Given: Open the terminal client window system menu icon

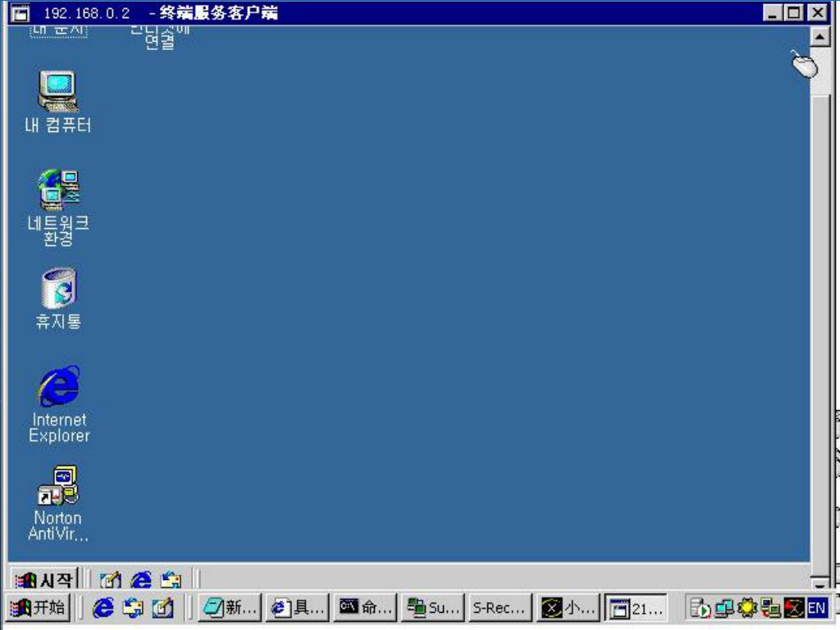Looking at the screenshot, I should click(x=20, y=13).
